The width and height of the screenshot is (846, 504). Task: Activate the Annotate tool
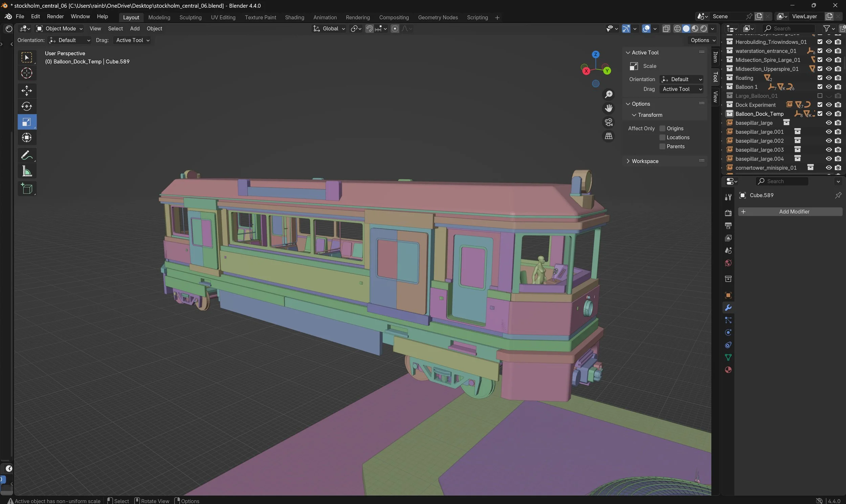pyautogui.click(x=26, y=155)
